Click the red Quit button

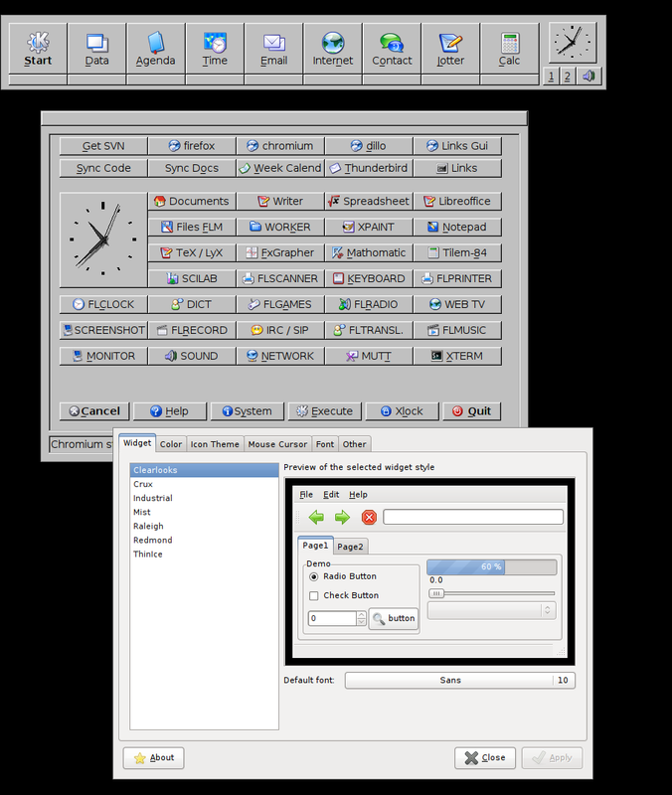point(471,411)
